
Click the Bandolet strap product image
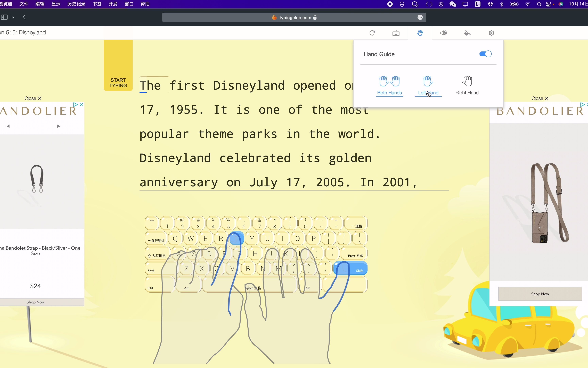point(37,179)
